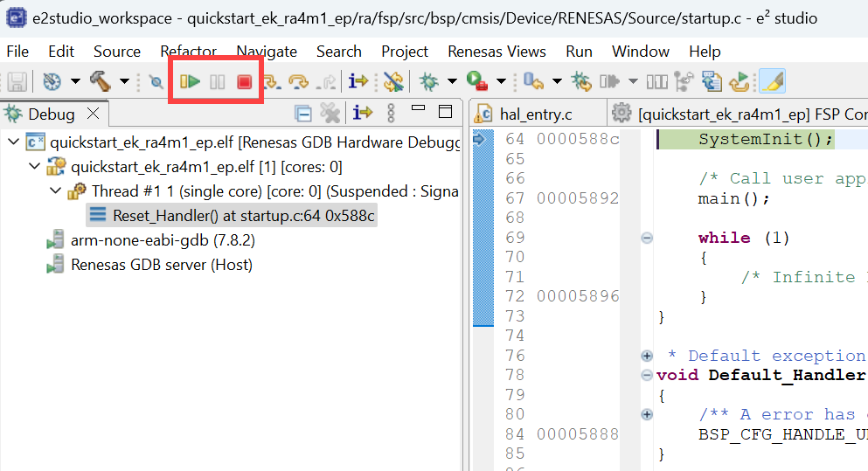Close the Debug view tab
This screenshot has width=868, height=471.
[x=93, y=114]
